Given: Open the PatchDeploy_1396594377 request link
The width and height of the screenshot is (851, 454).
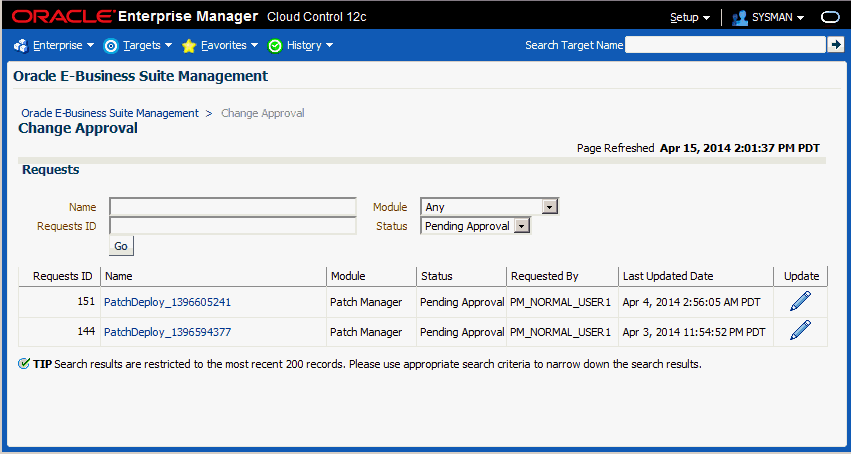Looking at the screenshot, I should [x=167, y=332].
